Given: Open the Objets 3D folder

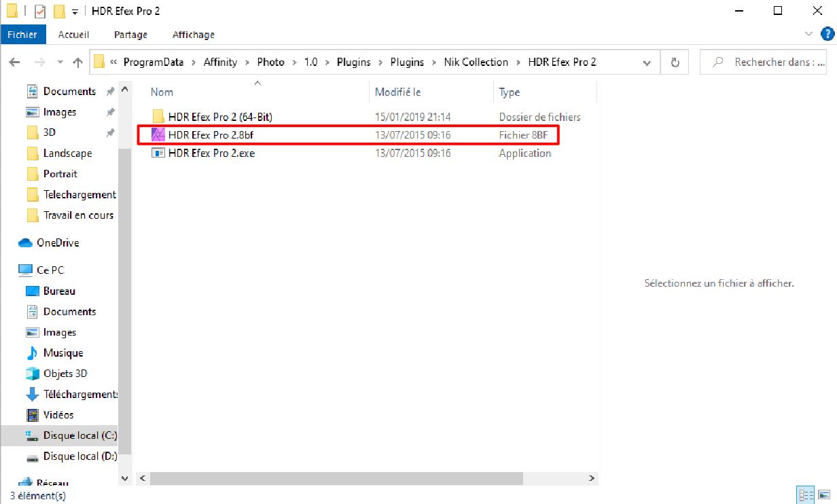Looking at the screenshot, I should click(x=65, y=374).
